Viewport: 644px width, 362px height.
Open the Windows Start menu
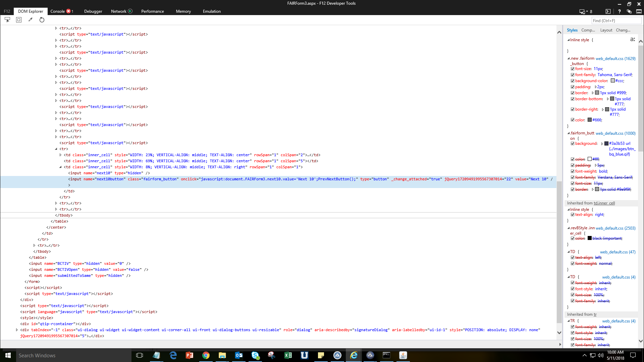click(8, 355)
